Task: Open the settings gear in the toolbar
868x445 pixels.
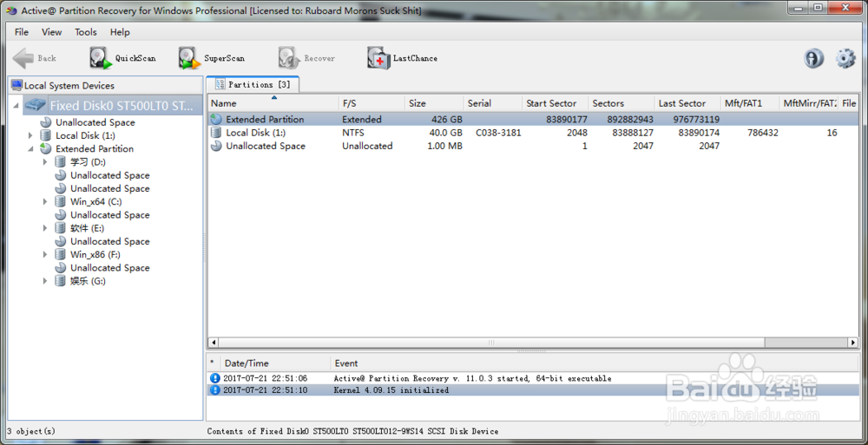Action: 845,58
